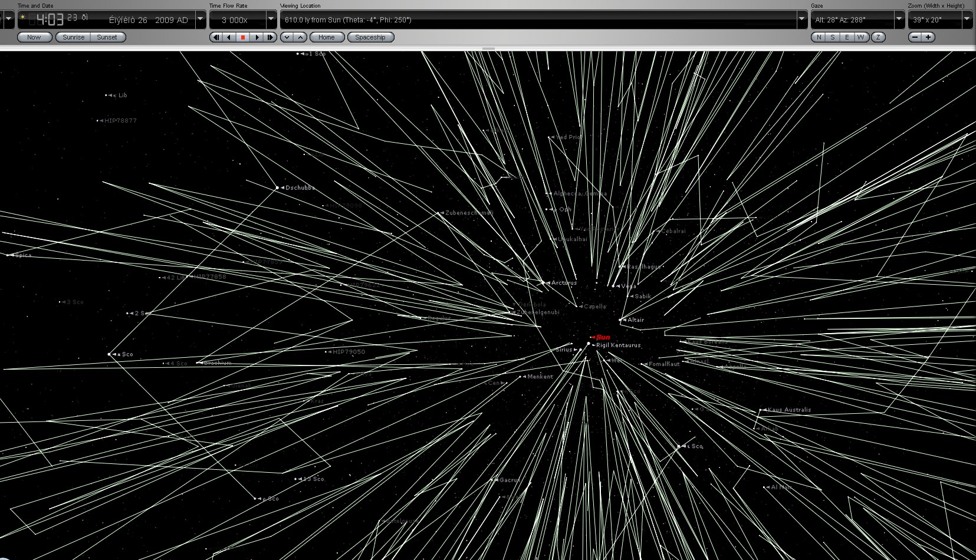Select the Kaus Australis star label
This screenshot has height=560, width=976.
pyautogui.click(x=789, y=410)
